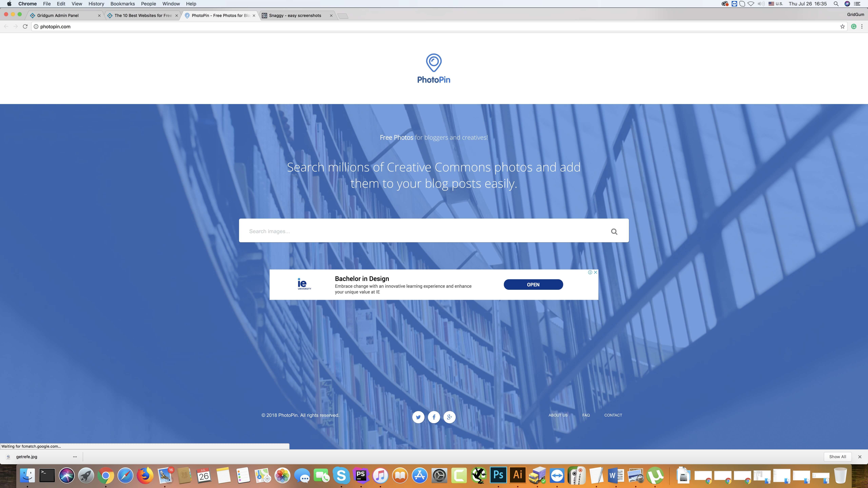This screenshot has height=488, width=868.
Task: Open the getrefe.jpg downloaded file
Action: (26, 457)
